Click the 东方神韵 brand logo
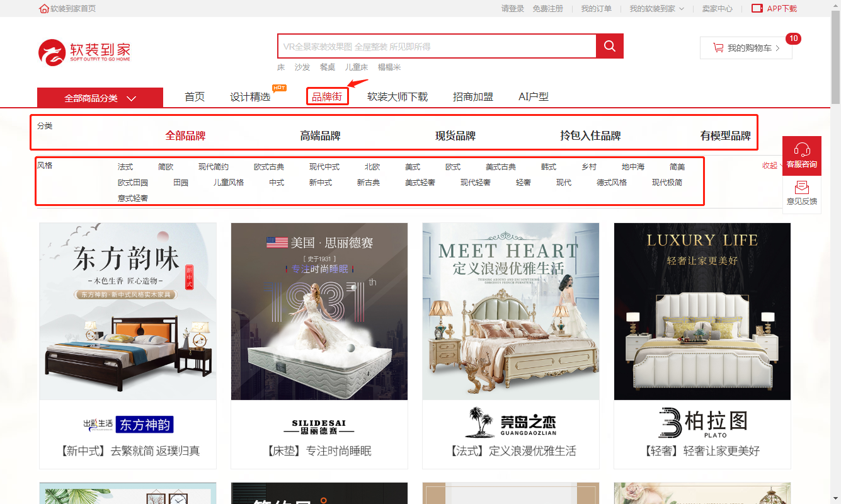The image size is (841, 504). 128,424
